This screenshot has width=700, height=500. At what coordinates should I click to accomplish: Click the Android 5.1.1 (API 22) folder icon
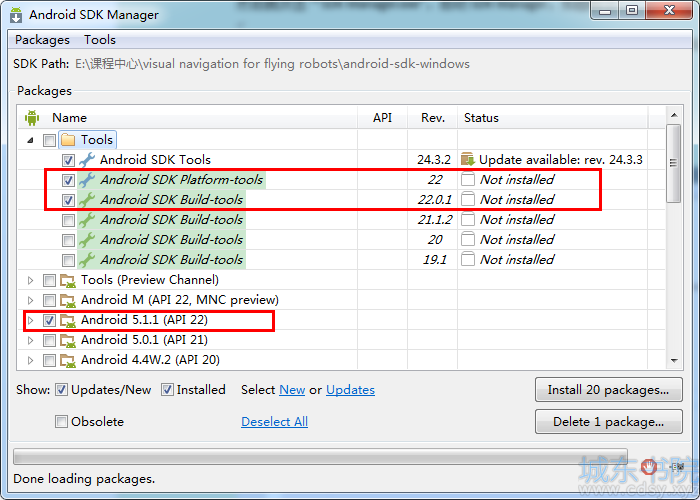(68, 320)
